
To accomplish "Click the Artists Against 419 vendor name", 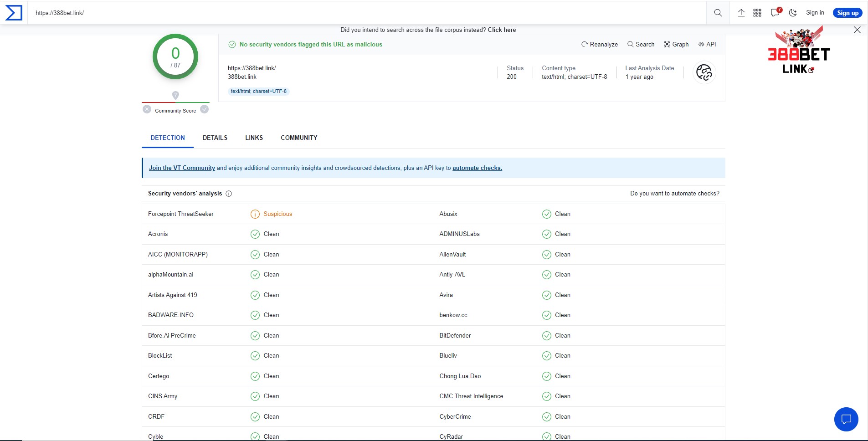I will point(173,295).
